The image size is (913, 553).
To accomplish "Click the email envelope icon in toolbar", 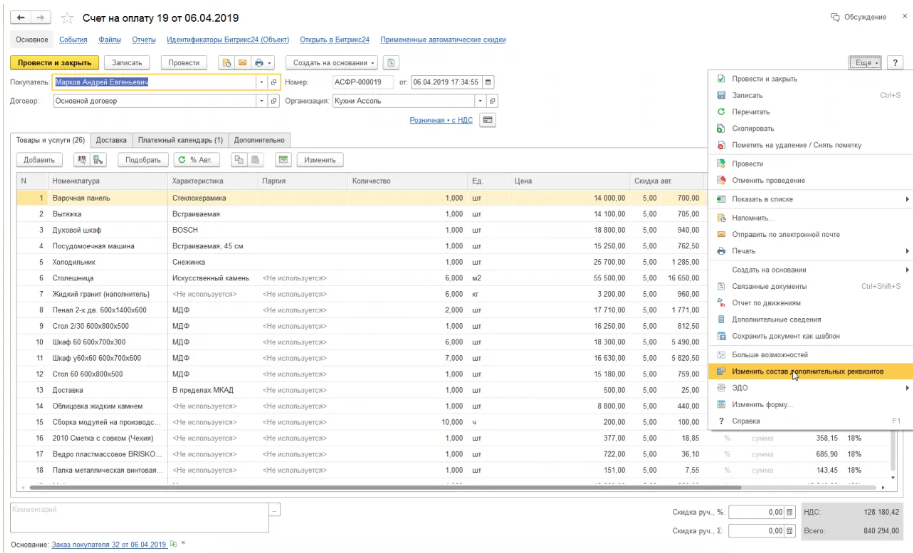I will click(242, 63).
